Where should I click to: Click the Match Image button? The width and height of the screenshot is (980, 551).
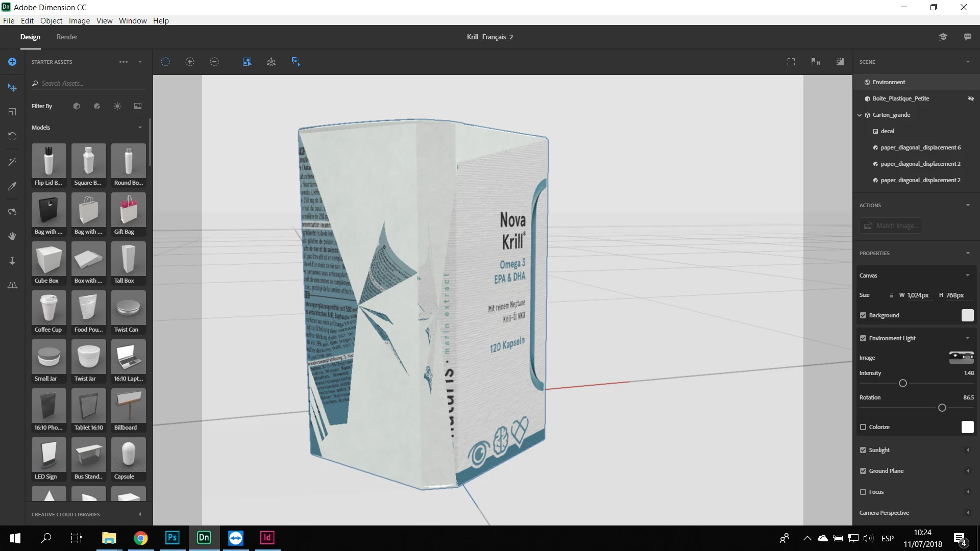(x=891, y=226)
